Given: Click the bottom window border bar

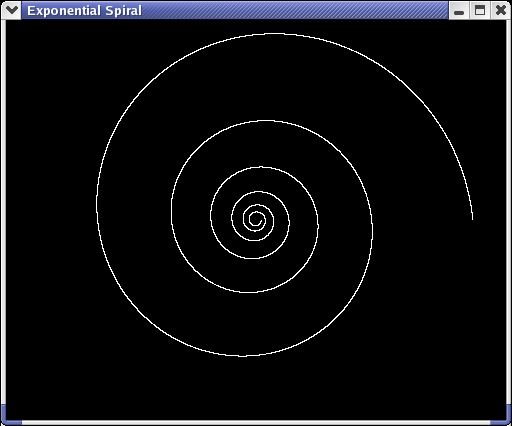Looking at the screenshot, I should [256, 423].
